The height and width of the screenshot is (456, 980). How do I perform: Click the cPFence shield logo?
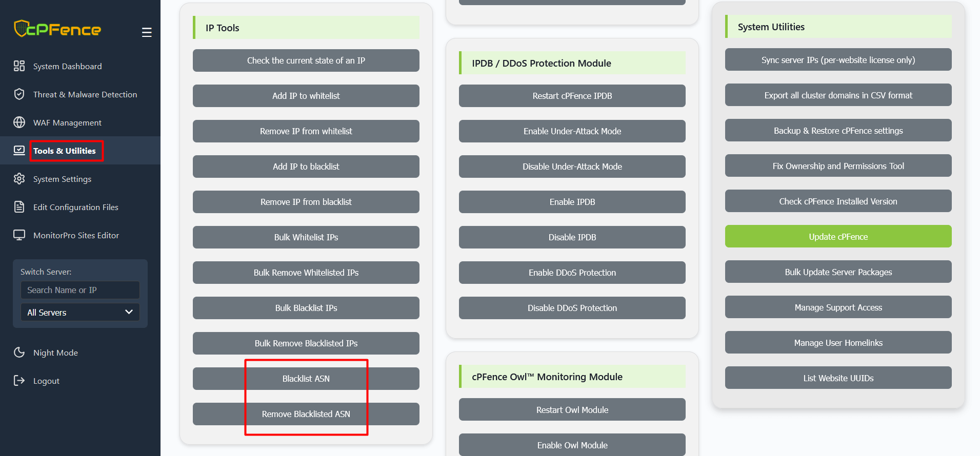pyautogui.click(x=21, y=29)
